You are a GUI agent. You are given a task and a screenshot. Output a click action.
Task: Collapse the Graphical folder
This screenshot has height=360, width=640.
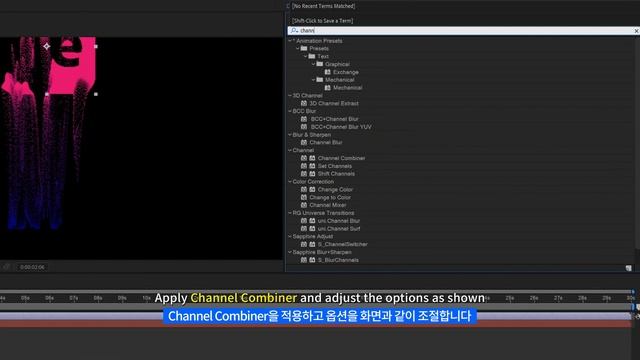[x=313, y=64]
